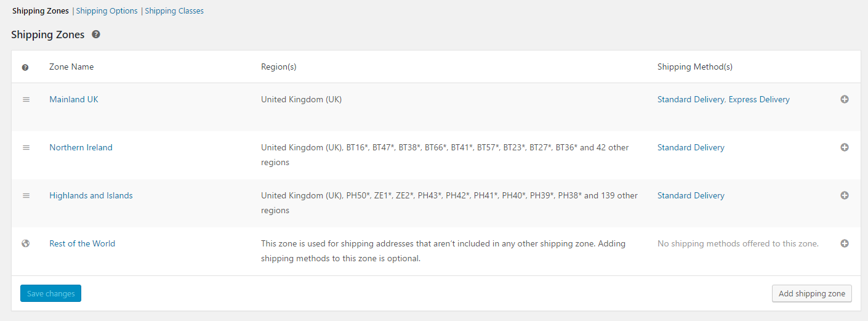The image size is (868, 321).
Task: Add shipping method to Northern Ireland zone
Action: tap(845, 147)
